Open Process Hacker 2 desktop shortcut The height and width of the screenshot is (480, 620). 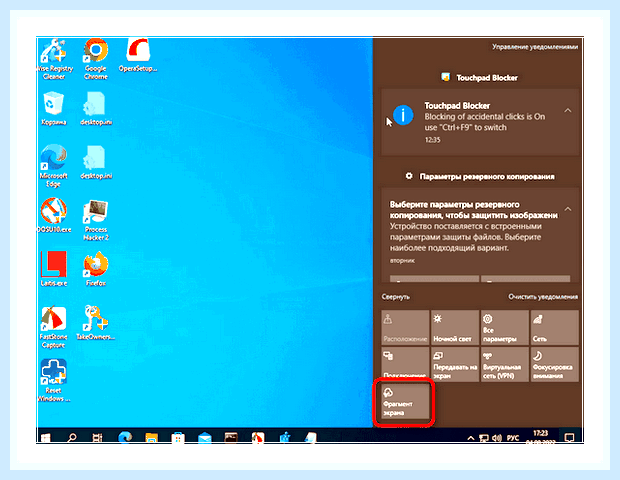tap(96, 220)
